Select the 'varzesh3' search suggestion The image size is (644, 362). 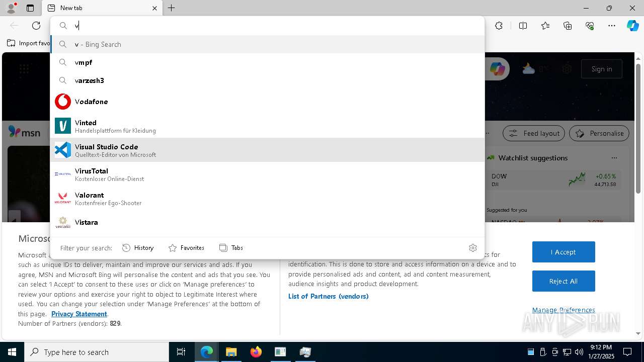tap(267, 80)
